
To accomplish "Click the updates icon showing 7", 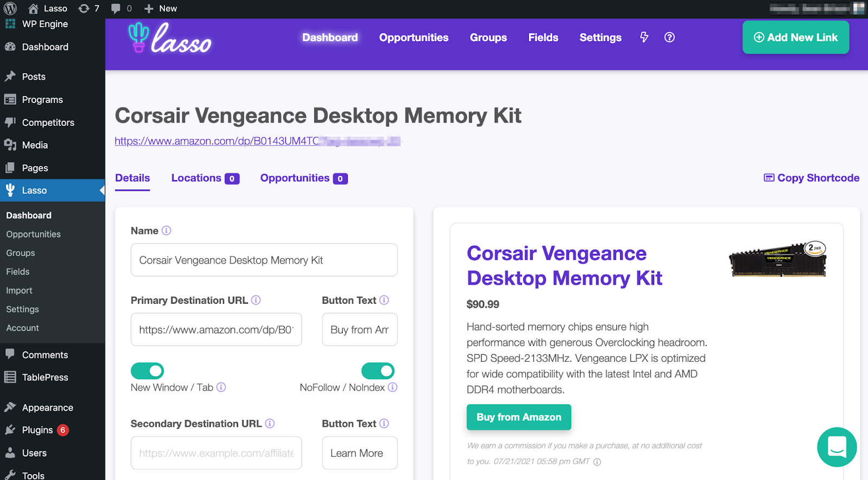I will (x=89, y=8).
